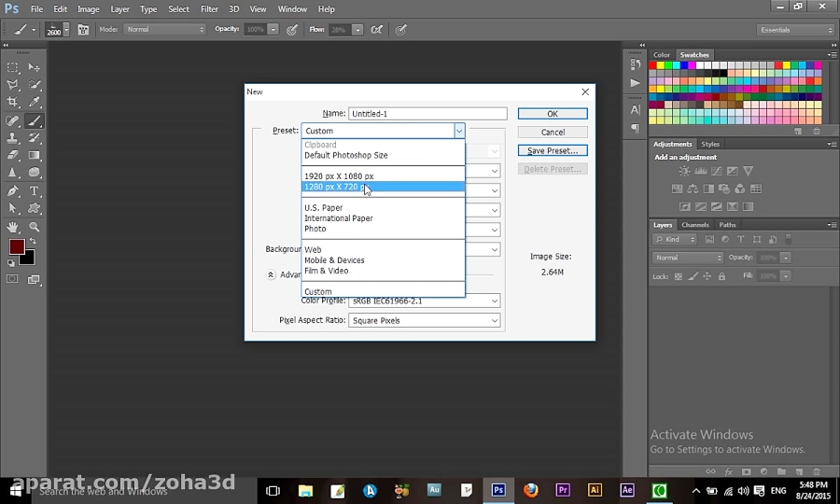Collapse the Preset dropdown arrow

[x=459, y=131]
